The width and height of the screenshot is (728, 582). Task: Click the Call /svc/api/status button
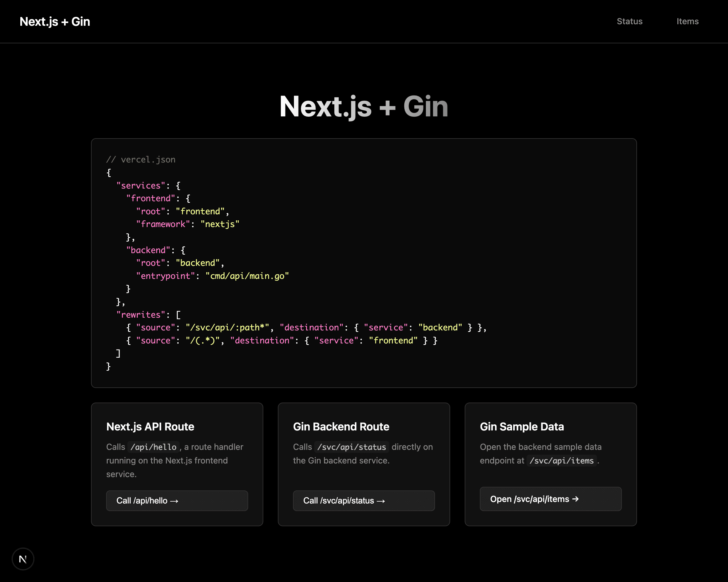click(x=364, y=501)
